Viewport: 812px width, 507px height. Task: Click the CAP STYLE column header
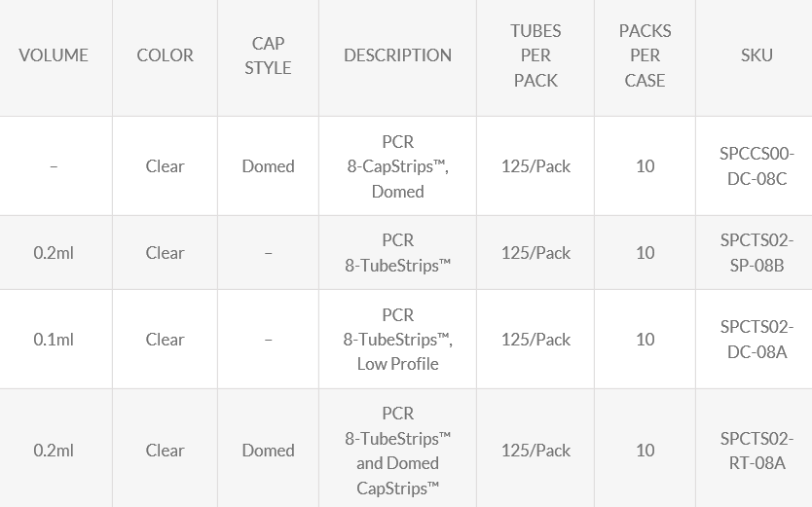tap(268, 55)
